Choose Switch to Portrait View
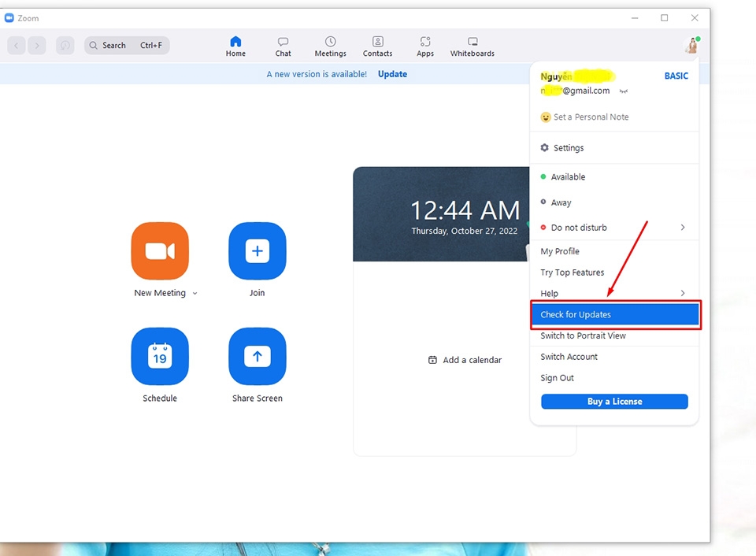This screenshot has width=756, height=556. pos(614,335)
